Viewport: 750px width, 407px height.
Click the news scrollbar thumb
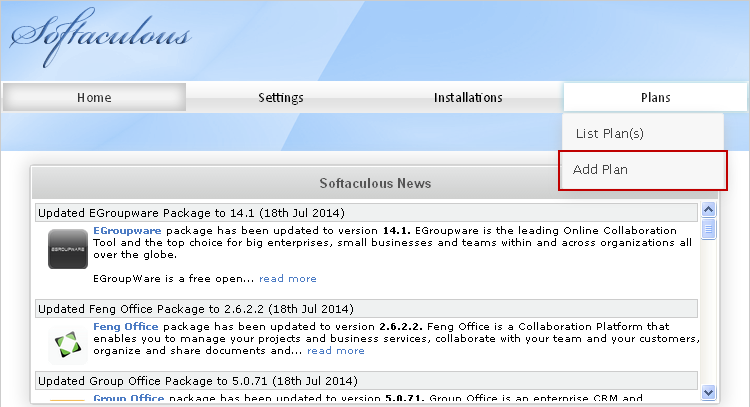(708, 229)
